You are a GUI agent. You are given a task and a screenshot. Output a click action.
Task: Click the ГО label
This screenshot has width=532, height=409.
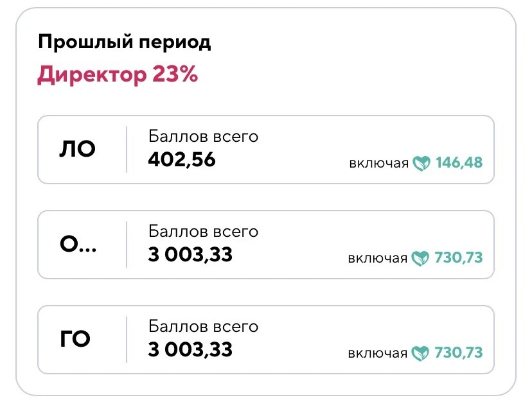pyautogui.click(x=75, y=339)
